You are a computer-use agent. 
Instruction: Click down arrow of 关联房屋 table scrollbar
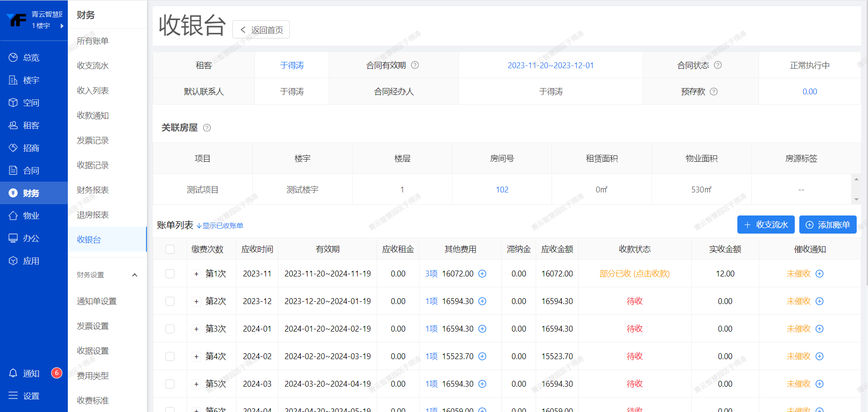coord(856,199)
